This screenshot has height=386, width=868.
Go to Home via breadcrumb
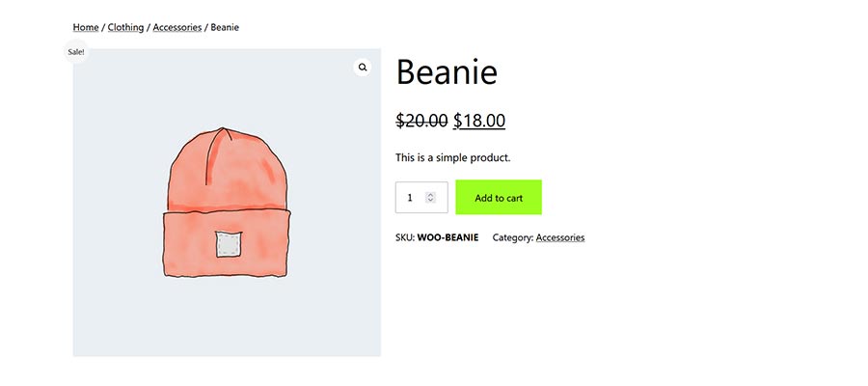pos(86,27)
